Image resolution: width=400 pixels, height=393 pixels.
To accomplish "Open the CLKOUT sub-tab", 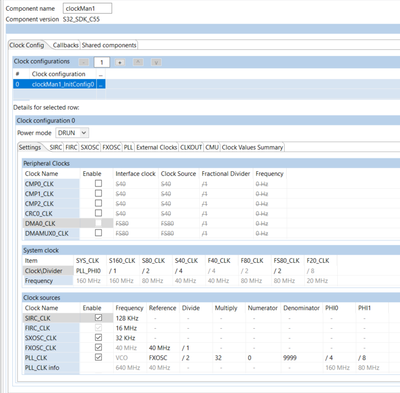I will (191, 147).
